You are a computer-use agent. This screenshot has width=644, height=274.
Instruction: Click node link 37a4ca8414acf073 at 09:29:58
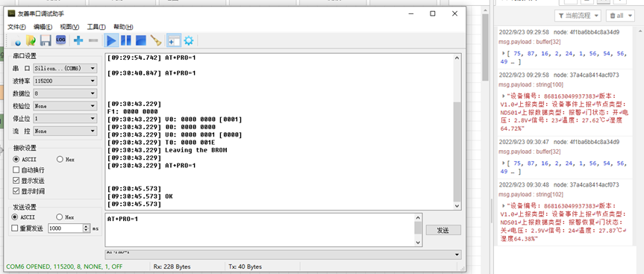586,75
